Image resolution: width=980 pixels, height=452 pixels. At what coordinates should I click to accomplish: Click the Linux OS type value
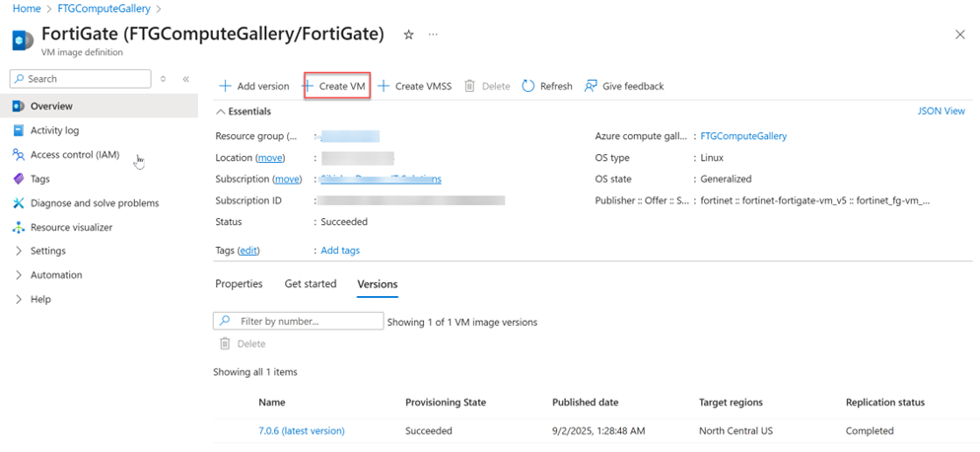(712, 158)
